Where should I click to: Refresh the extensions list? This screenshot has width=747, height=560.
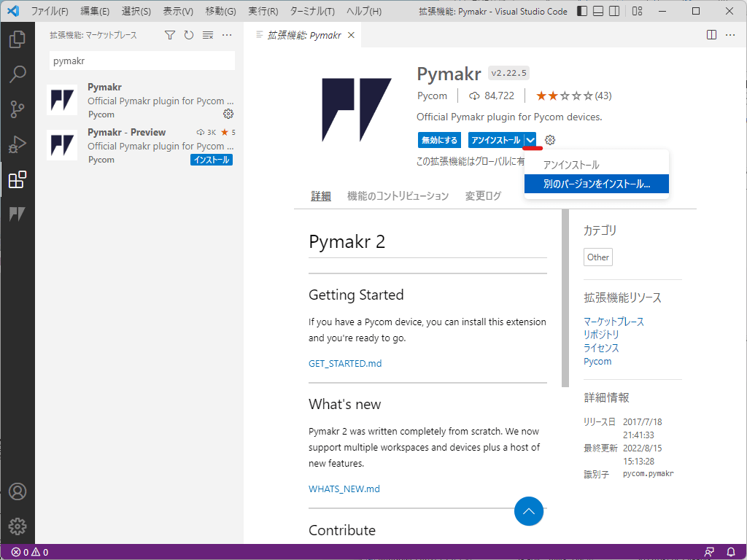189,35
